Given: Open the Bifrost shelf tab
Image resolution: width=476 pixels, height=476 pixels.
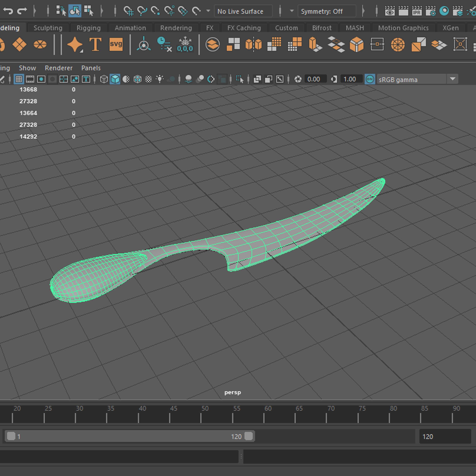Looking at the screenshot, I should point(322,28).
